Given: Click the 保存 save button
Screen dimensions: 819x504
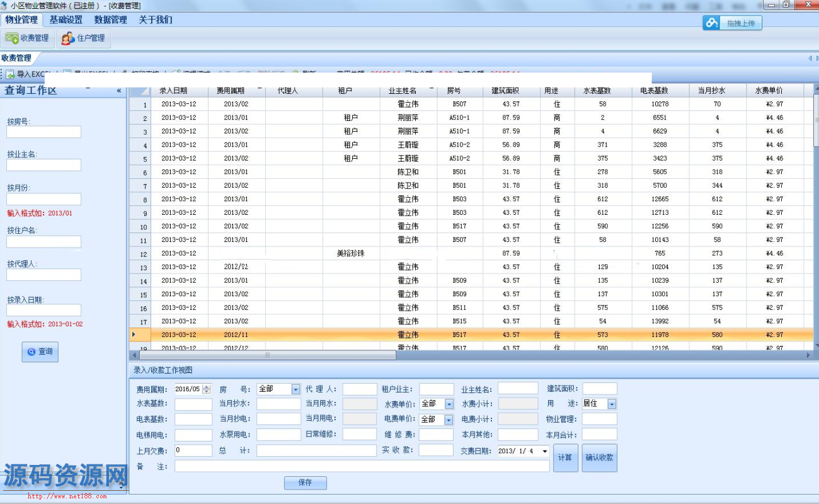Looking at the screenshot, I should click(x=305, y=483).
